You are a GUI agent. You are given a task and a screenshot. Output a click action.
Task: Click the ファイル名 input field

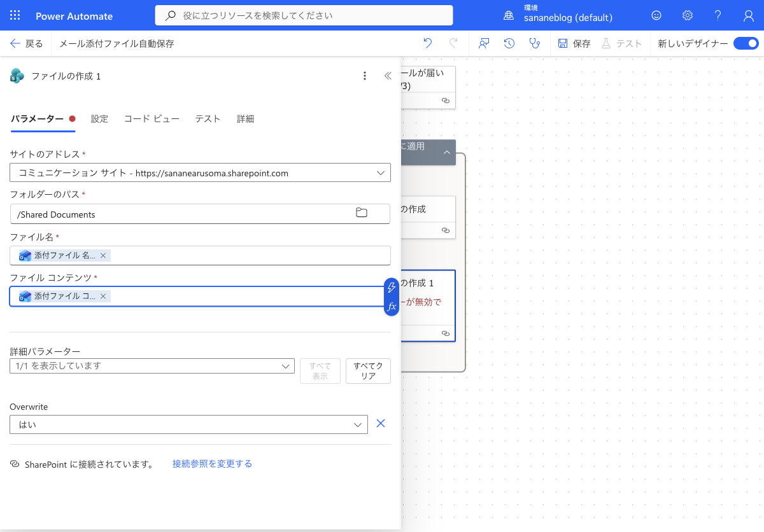(x=200, y=255)
